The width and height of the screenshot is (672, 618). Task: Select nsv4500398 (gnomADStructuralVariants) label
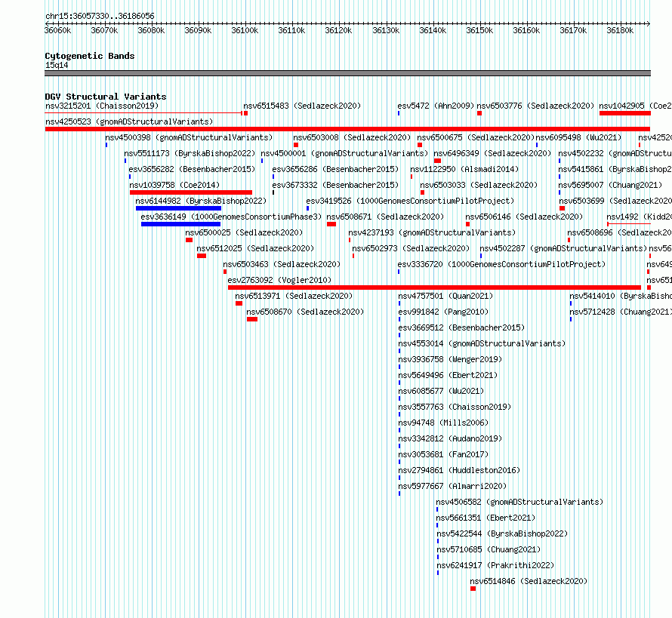click(x=189, y=137)
